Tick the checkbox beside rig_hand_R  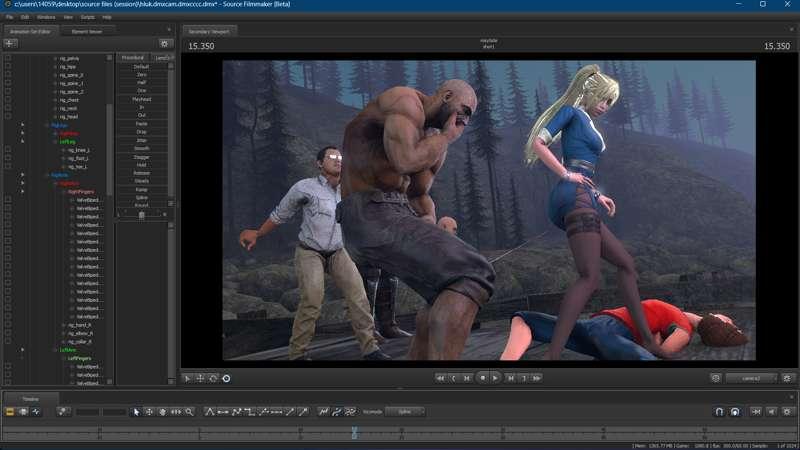[x=8, y=325]
